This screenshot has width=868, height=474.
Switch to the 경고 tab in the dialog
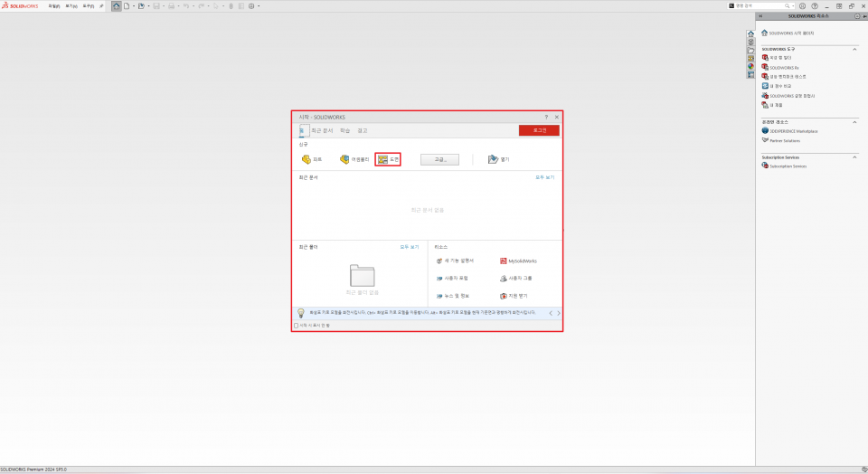pos(362,130)
